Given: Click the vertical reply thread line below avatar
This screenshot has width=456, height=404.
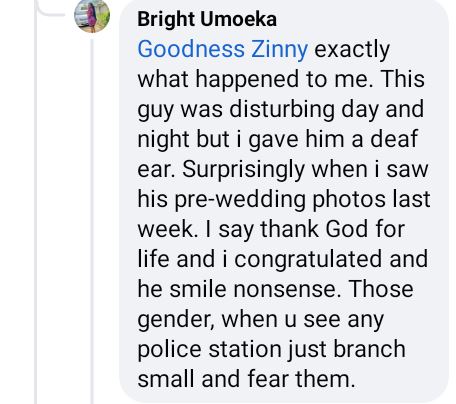Looking at the screenshot, I should coord(92,220).
